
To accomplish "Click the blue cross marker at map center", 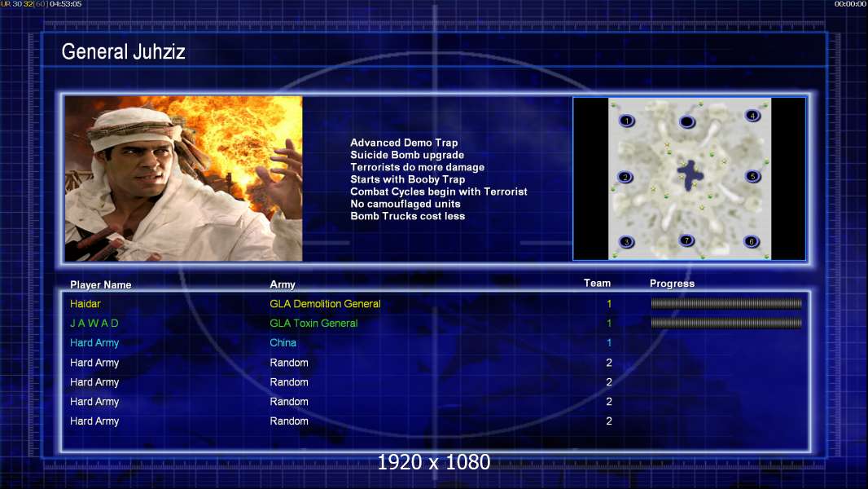I will tap(690, 175).
